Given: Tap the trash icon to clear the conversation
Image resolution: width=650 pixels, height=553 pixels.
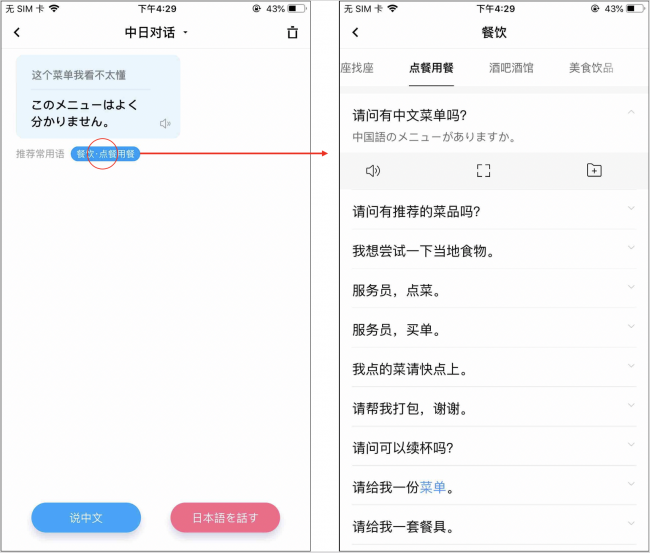Looking at the screenshot, I should (x=292, y=33).
